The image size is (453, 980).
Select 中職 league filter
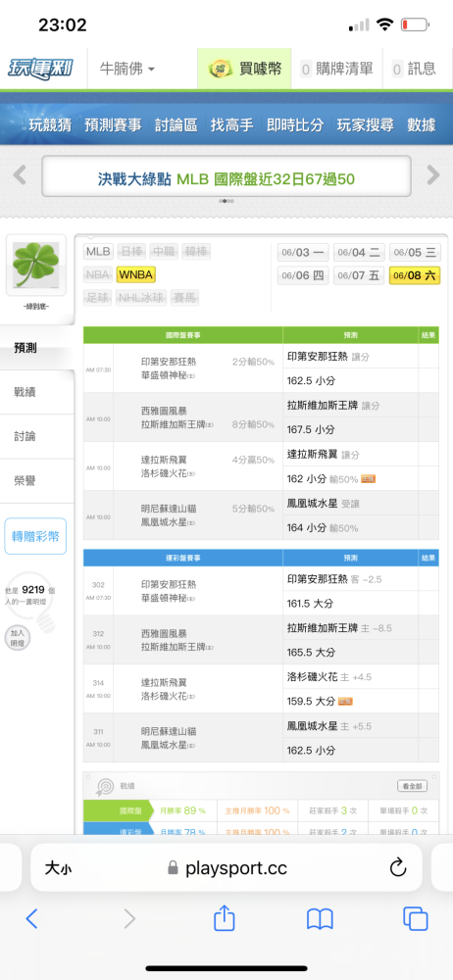point(164,252)
